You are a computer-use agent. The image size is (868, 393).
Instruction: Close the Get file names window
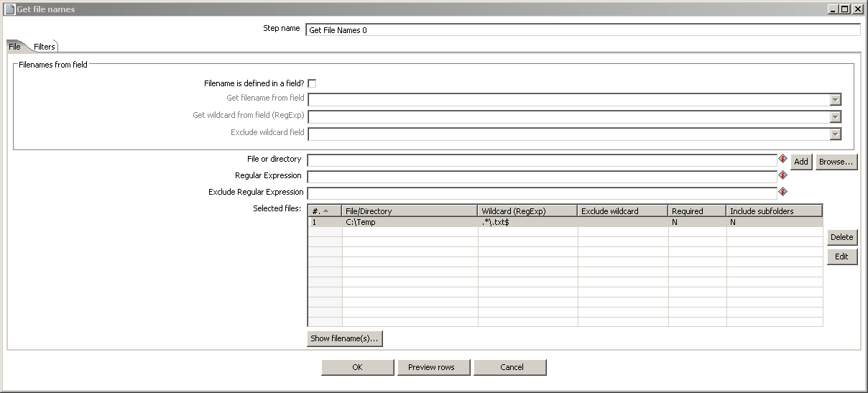coord(857,9)
